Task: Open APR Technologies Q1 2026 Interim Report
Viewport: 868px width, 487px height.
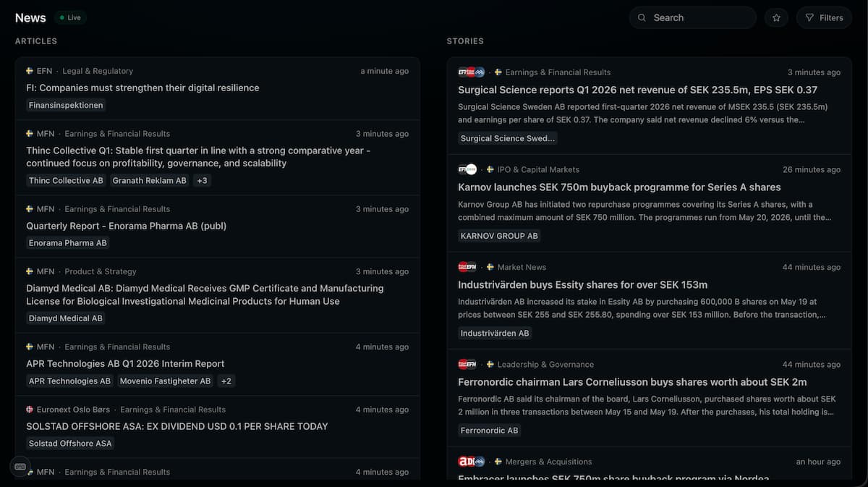Action: pyautogui.click(x=125, y=364)
